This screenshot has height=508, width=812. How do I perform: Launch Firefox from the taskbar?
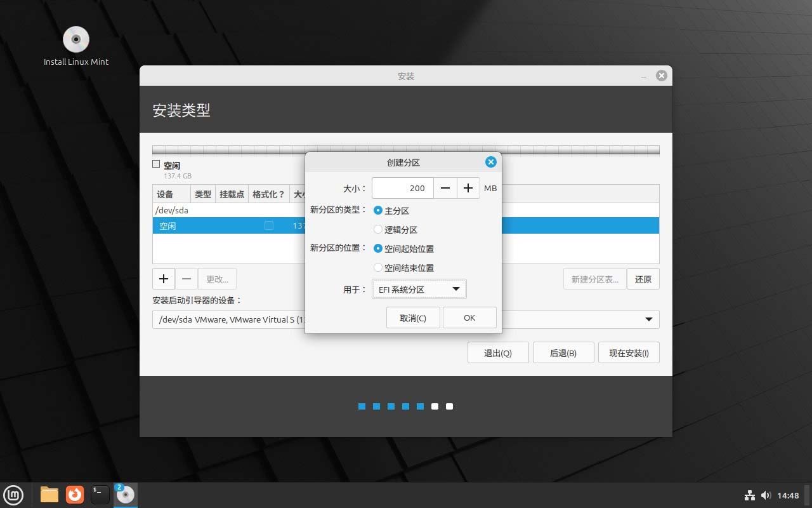click(x=74, y=494)
